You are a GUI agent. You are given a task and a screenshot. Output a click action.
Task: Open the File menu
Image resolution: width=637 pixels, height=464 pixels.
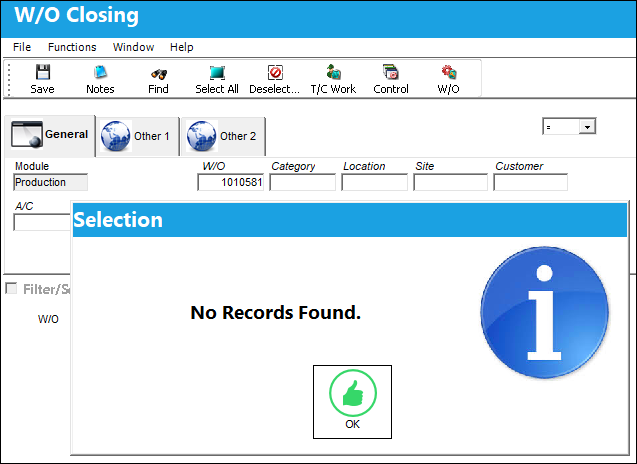click(x=22, y=47)
